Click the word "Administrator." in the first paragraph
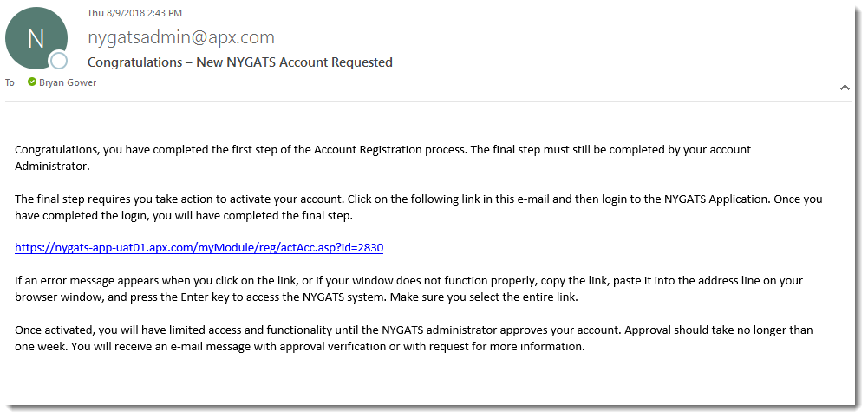This screenshot has height=418, width=868. (52, 166)
